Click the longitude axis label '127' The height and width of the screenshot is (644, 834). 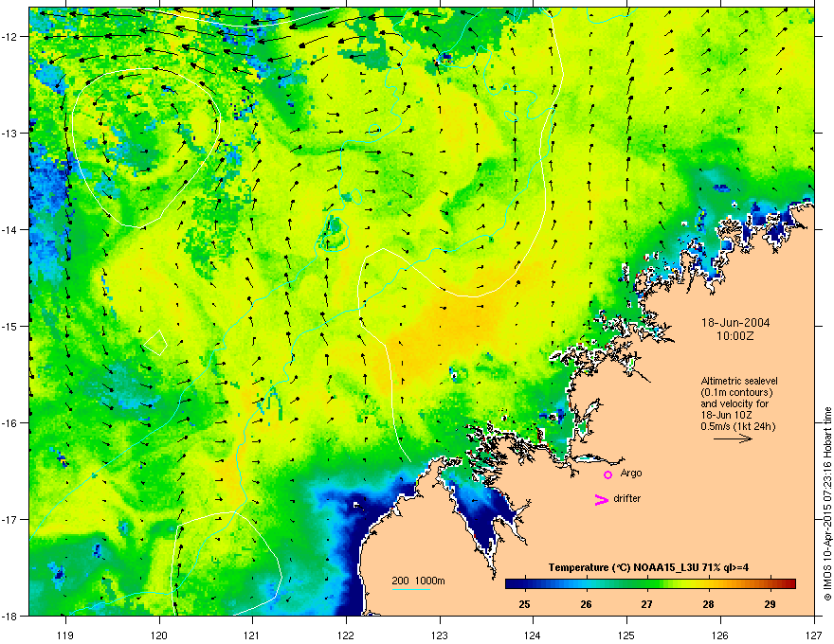pyautogui.click(x=814, y=635)
